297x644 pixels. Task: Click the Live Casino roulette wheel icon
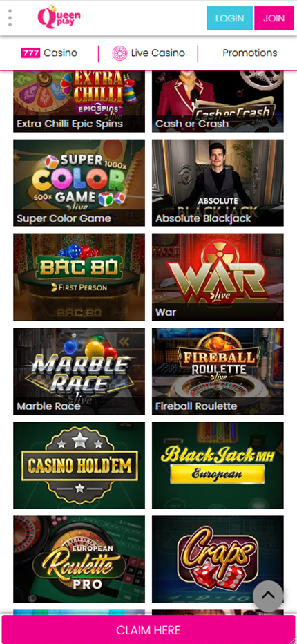click(119, 53)
